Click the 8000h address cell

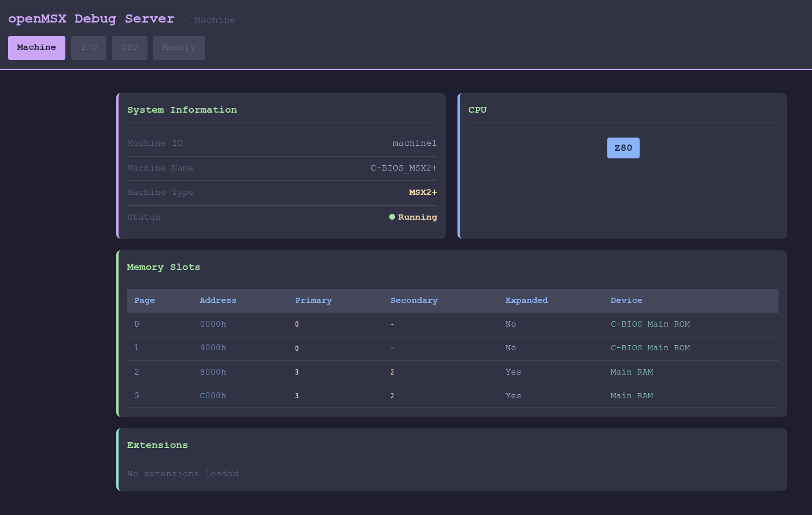pos(213,372)
